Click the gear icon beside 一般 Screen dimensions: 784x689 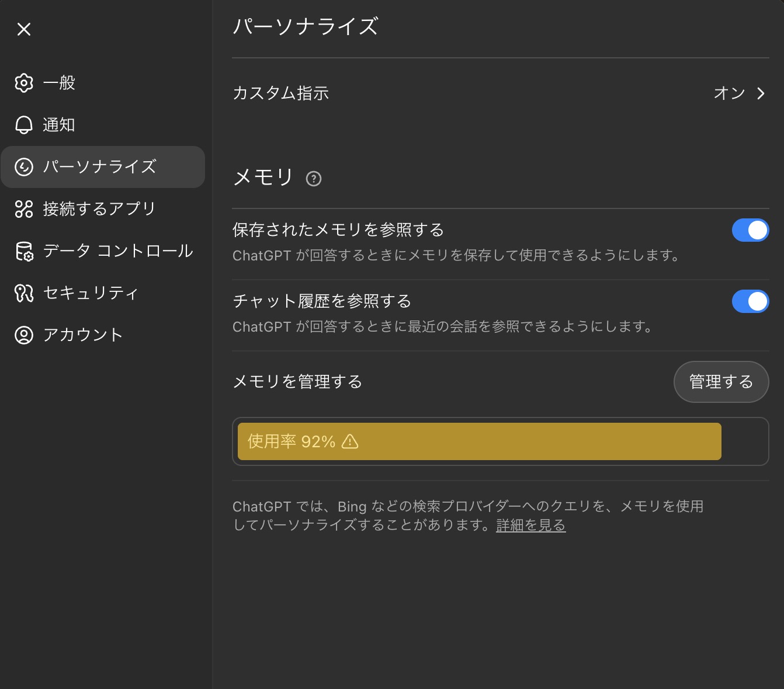tap(24, 83)
